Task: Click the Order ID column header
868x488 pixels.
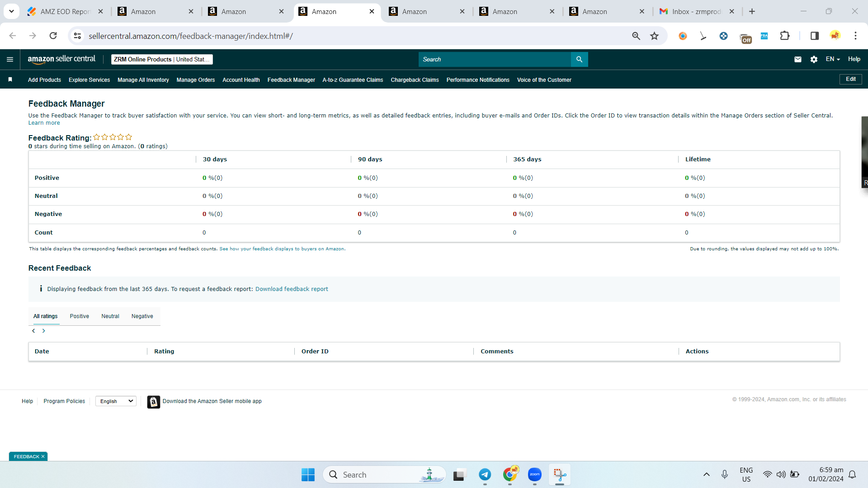Action: point(315,352)
